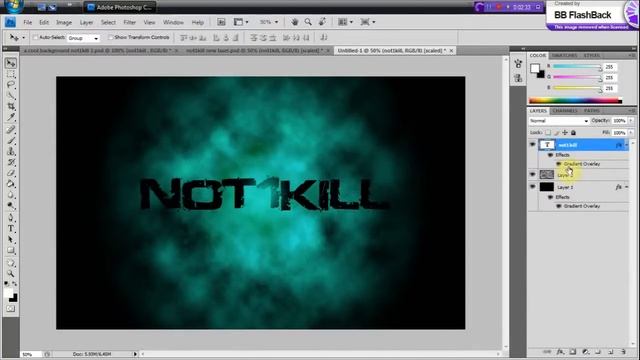Click the Windows Start orb
Viewport: 640px width, 360px height.
(x=14, y=6)
